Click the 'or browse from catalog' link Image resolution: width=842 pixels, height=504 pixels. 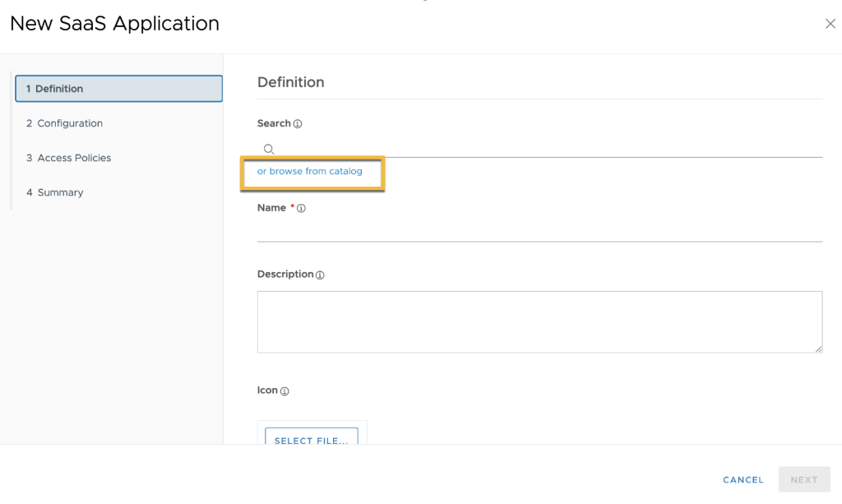pyautogui.click(x=310, y=171)
